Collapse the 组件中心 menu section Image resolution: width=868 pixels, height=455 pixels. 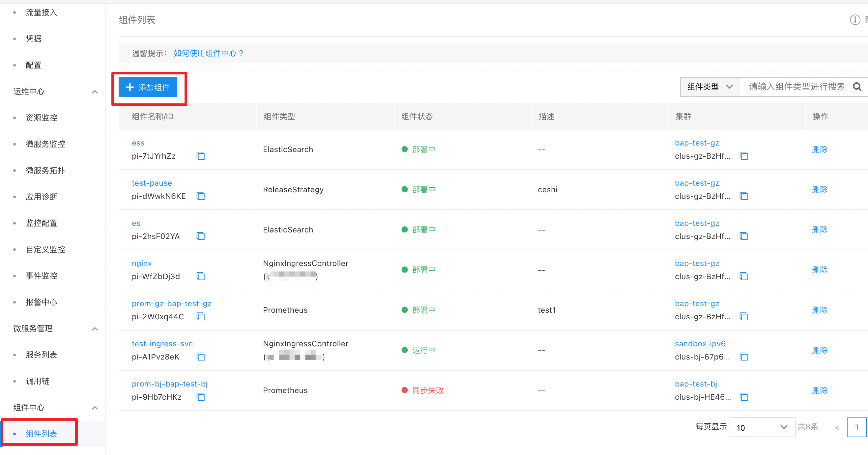95,408
